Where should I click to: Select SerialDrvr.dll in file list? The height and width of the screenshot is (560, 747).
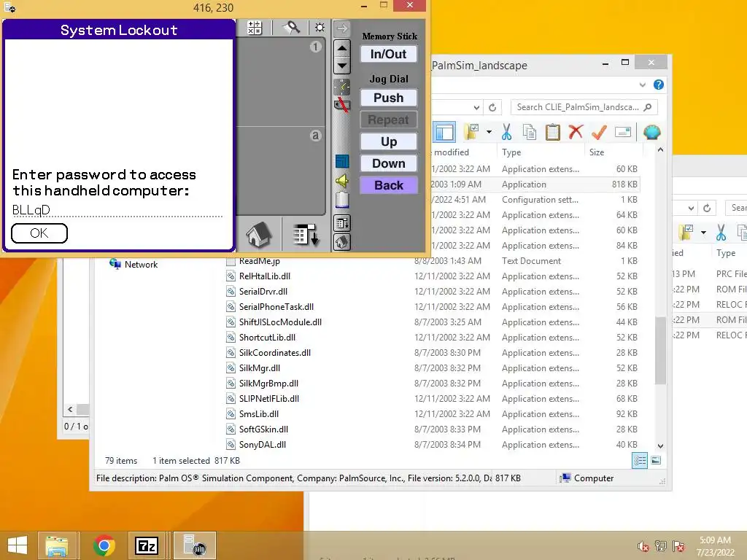click(263, 292)
